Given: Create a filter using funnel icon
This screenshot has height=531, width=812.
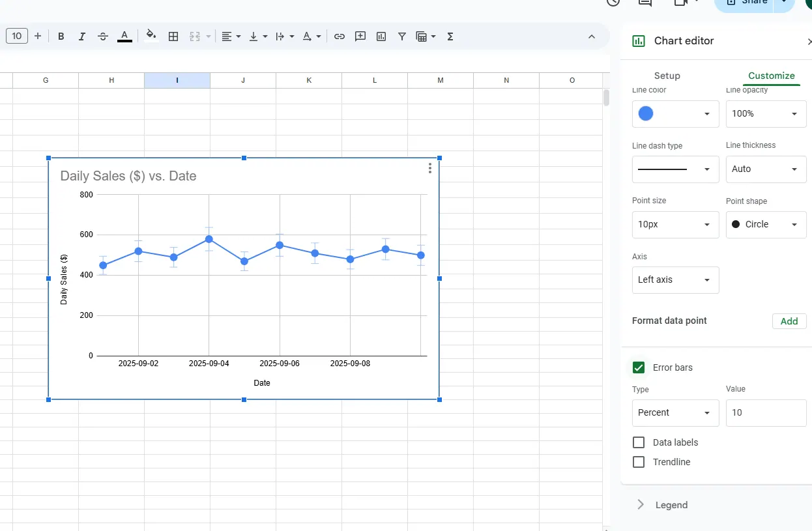Looking at the screenshot, I should (402, 36).
